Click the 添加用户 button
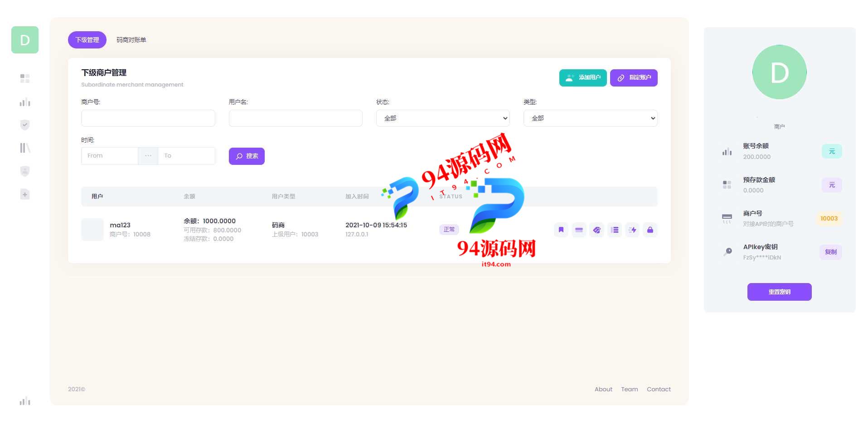 583,78
